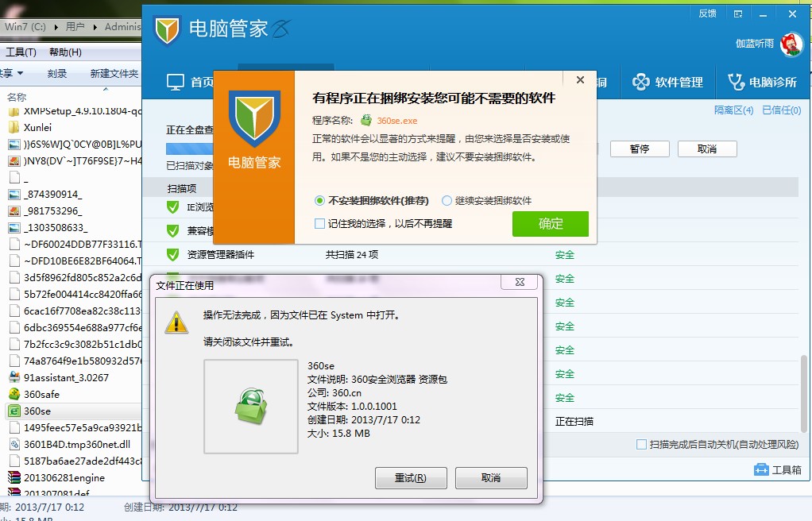Click the yellow warning triangle icon
Image resolution: width=812 pixels, height=521 pixels.
[176, 322]
